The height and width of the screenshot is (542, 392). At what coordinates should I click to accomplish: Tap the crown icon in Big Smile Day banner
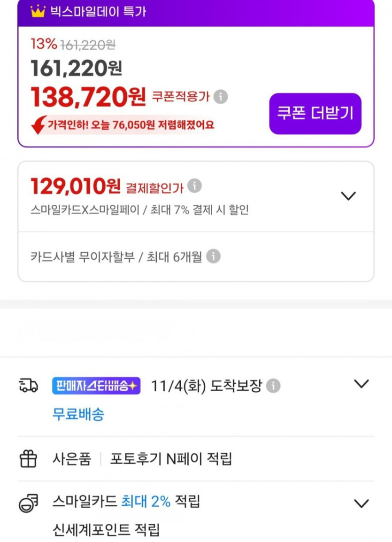click(38, 11)
